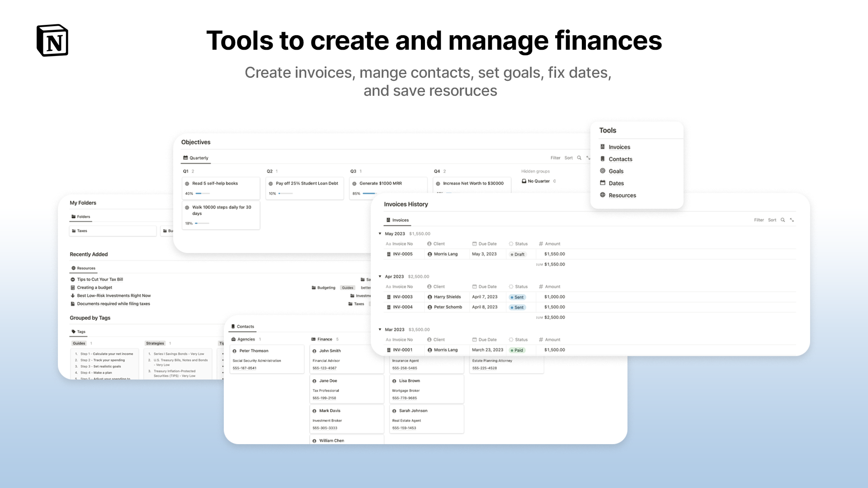
Task: Open Contacts link in Tools panel
Action: [620, 159]
